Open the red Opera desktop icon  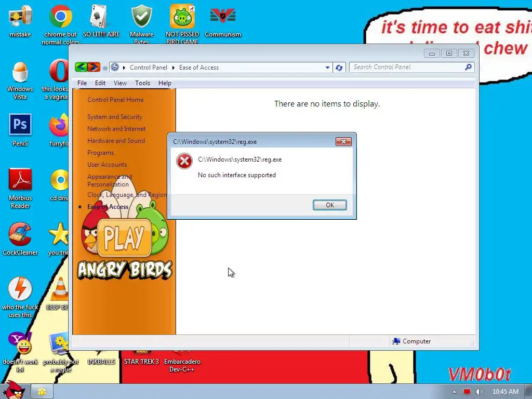tap(58, 71)
